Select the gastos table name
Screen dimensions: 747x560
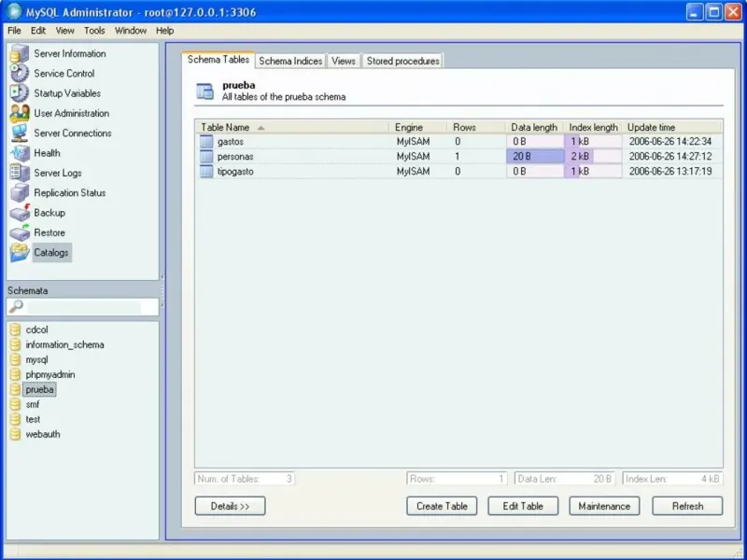(231, 142)
